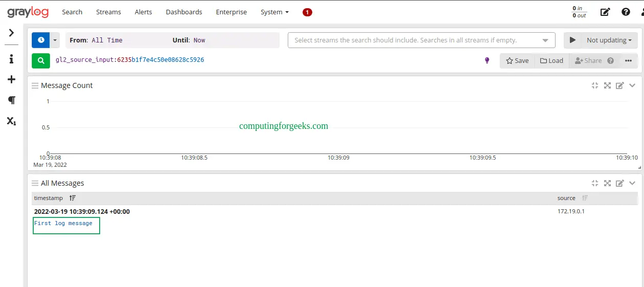Viewport: 644px width, 287px height.
Task: Click the purple lightbulb query hint icon
Action: 487,60
